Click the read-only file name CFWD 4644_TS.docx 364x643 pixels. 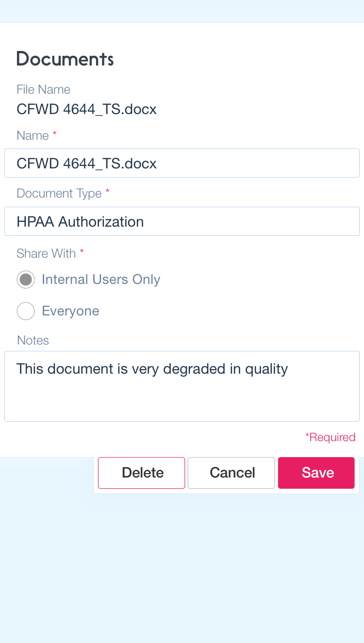(x=86, y=109)
